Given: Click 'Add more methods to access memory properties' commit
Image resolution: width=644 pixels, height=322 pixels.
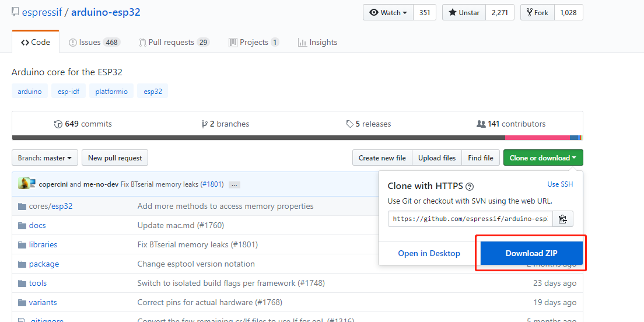Looking at the screenshot, I should tap(226, 206).
